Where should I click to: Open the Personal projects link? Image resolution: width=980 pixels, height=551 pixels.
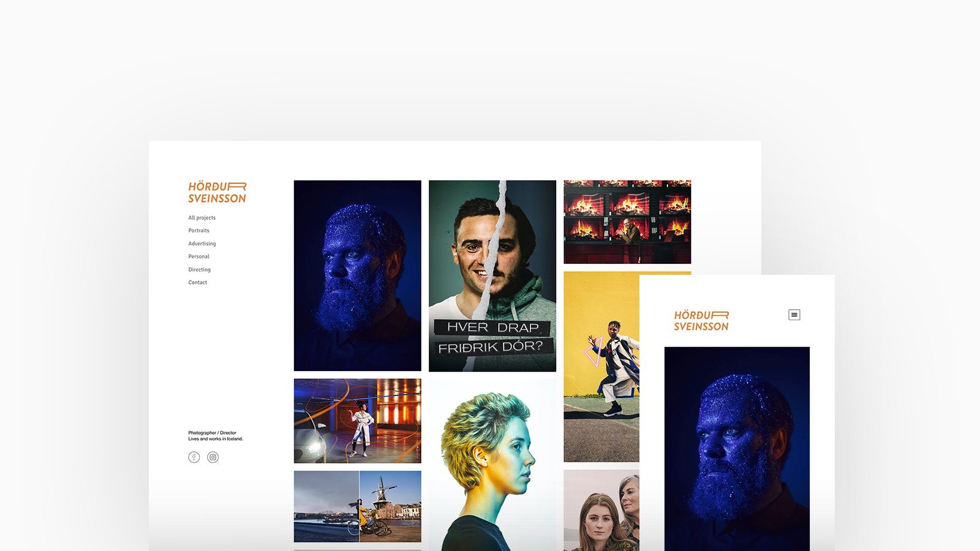pyautogui.click(x=198, y=257)
